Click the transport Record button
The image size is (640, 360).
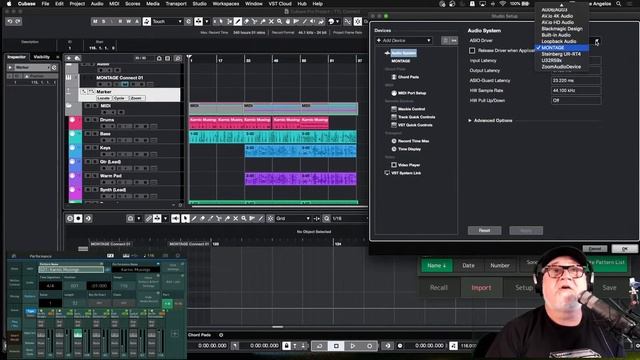click(x=369, y=346)
